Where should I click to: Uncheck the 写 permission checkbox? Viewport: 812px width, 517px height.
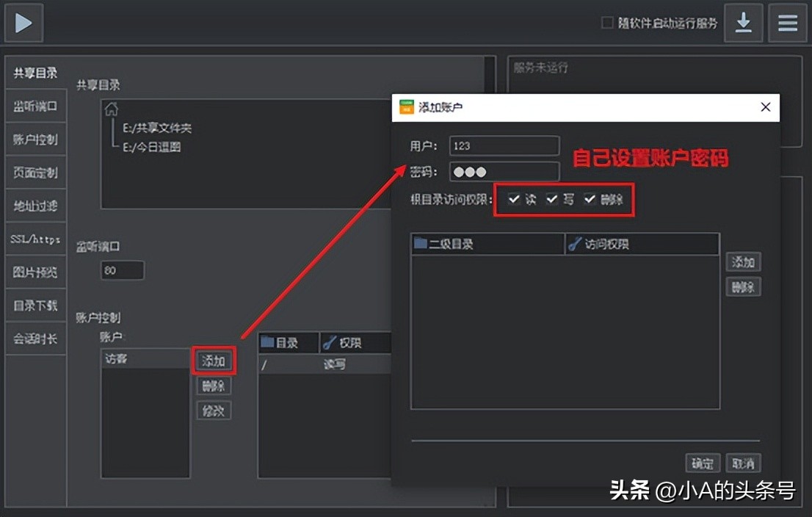pos(553,199)
